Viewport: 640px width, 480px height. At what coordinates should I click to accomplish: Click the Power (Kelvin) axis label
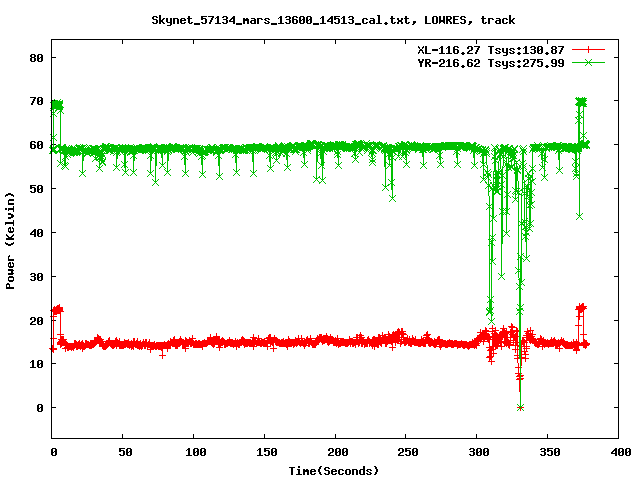(x=10, y=241)
